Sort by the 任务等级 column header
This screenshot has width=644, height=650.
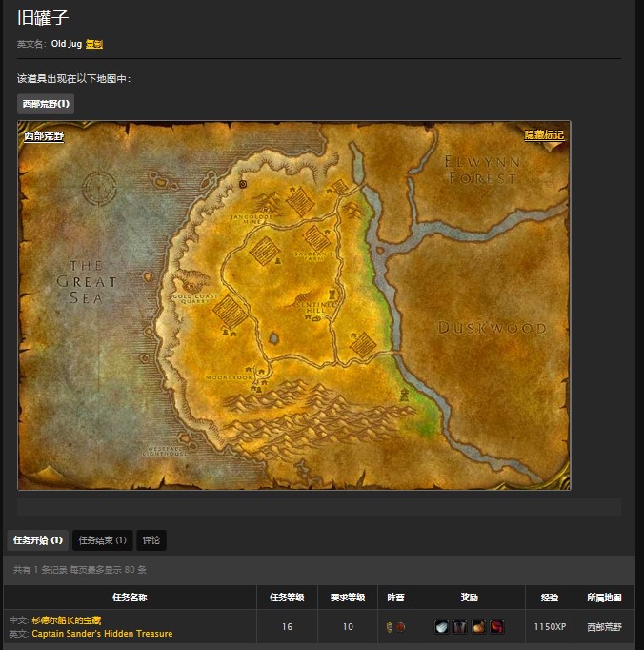pyautogui.click(x=287, y=598)
